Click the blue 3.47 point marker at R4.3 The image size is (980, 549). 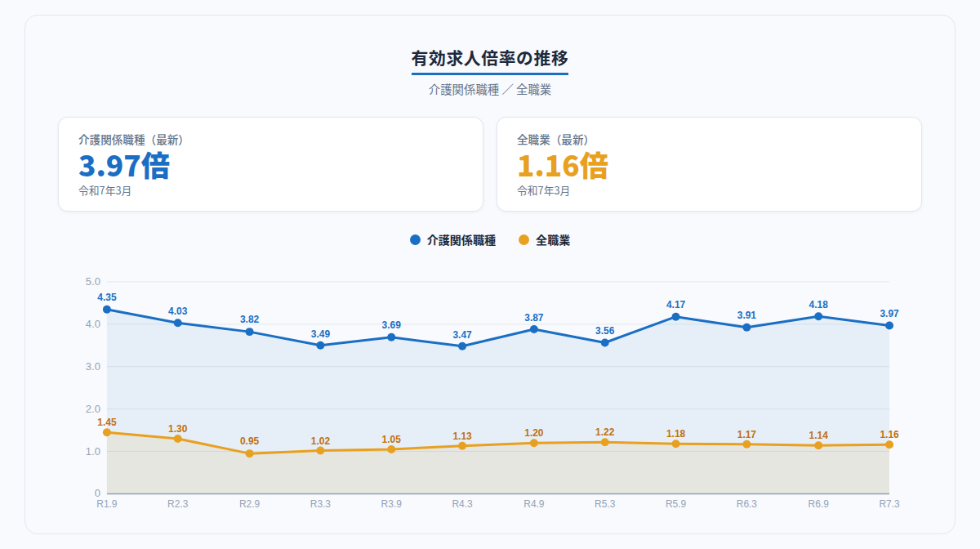pyautogui.click(x=462, y=346)
